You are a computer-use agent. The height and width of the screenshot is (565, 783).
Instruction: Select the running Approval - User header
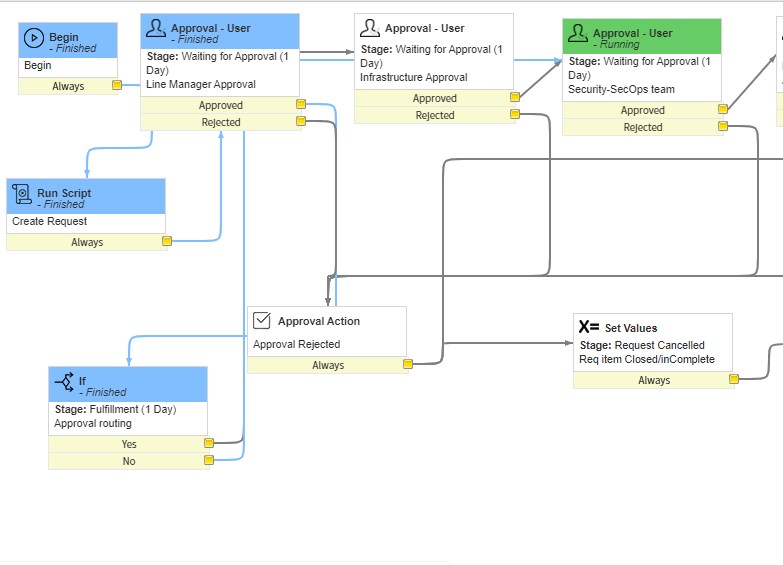click(x=642, y=36)
